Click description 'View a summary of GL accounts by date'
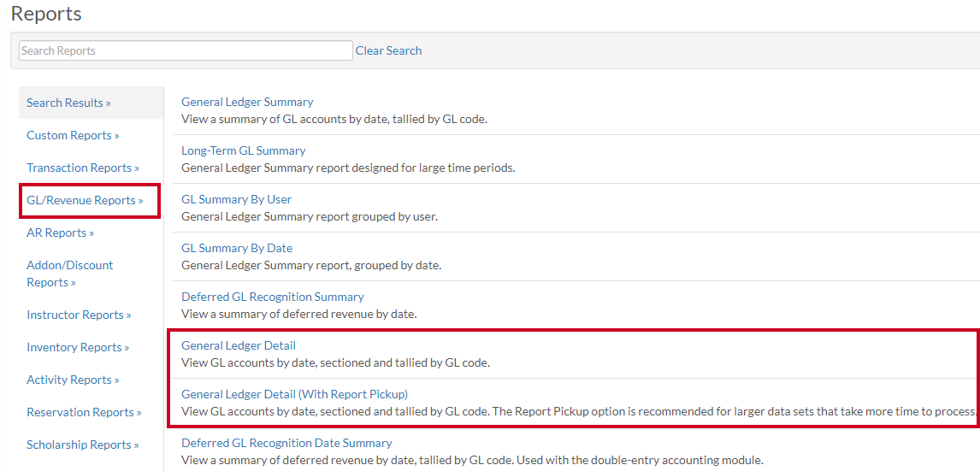The width and height of the screenshot is (980, 471). [x=334, y=120]
